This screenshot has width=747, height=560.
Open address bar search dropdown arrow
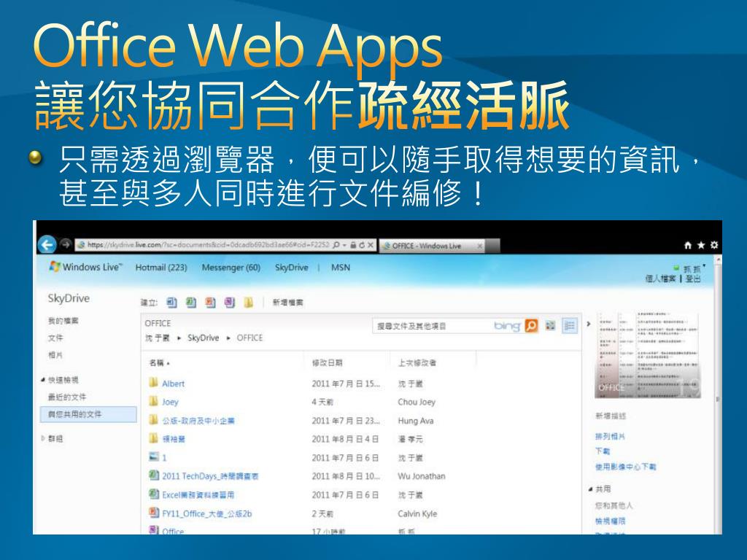(344, 245)
